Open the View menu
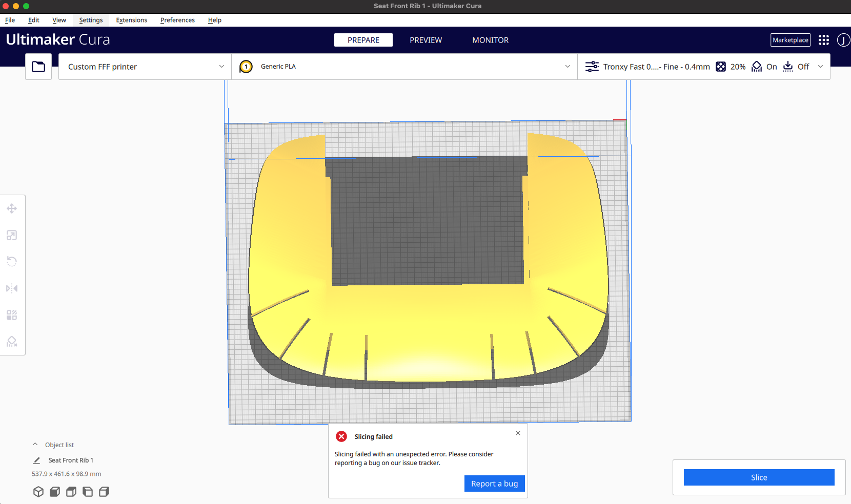The image size is (851, 504). [59, 20]
